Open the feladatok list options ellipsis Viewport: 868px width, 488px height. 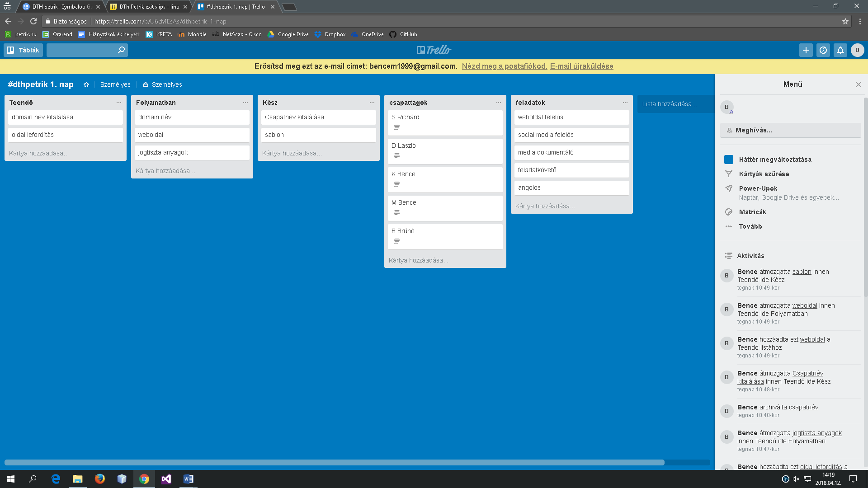pos(625,103)
